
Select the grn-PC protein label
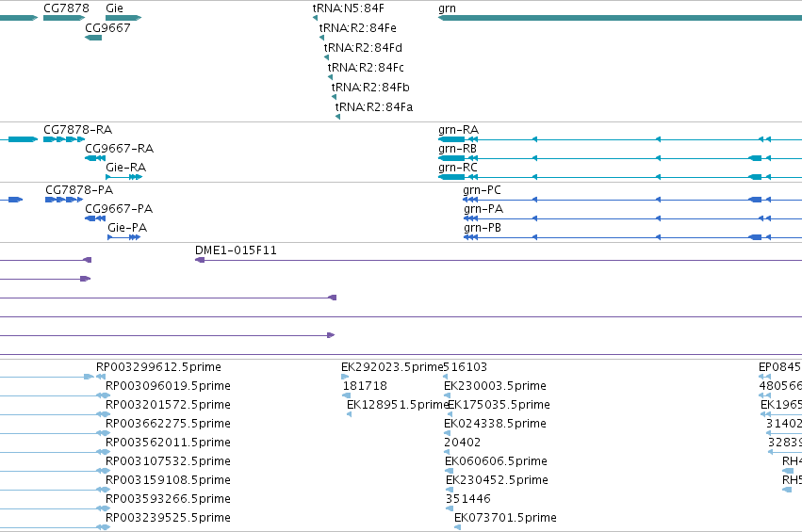tap(482, 189)
